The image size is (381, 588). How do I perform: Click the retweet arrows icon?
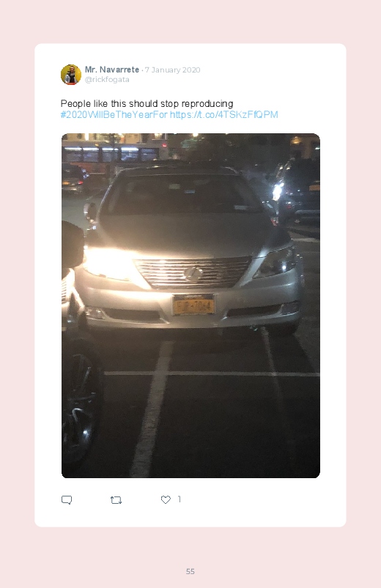coord(116,500)
